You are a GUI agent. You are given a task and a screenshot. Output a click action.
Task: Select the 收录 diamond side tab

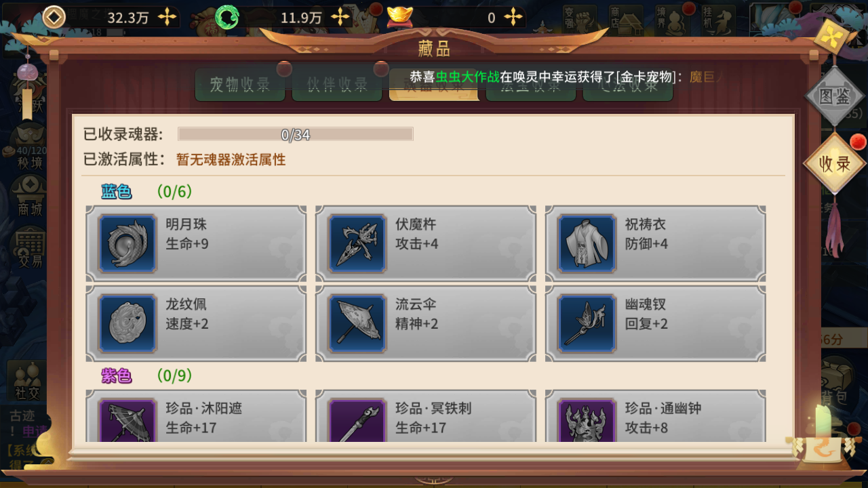[835, 164]
